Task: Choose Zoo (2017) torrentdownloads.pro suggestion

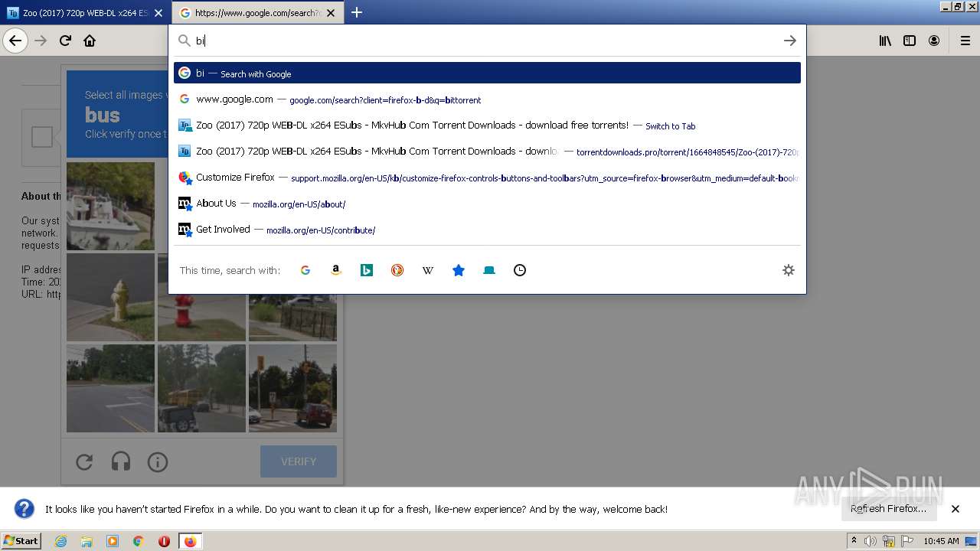Action: tap(487, 152)
